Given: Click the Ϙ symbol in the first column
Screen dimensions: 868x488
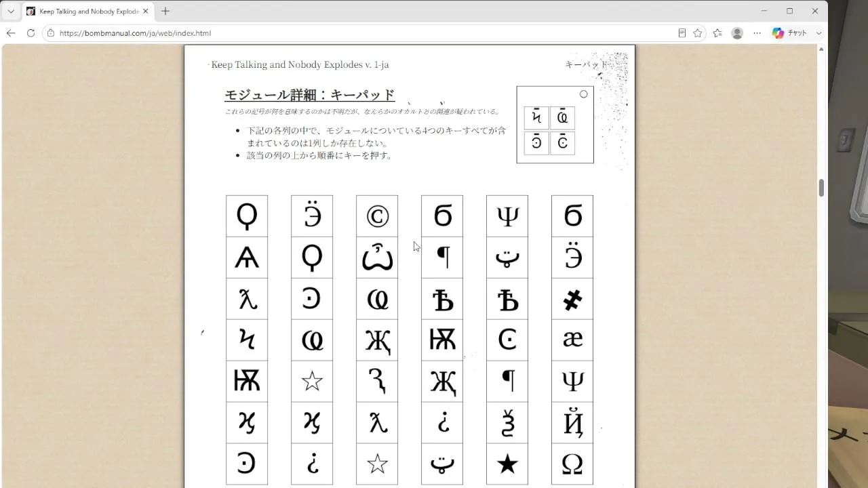Looking at the screenshot, I should tap(247, 216).
